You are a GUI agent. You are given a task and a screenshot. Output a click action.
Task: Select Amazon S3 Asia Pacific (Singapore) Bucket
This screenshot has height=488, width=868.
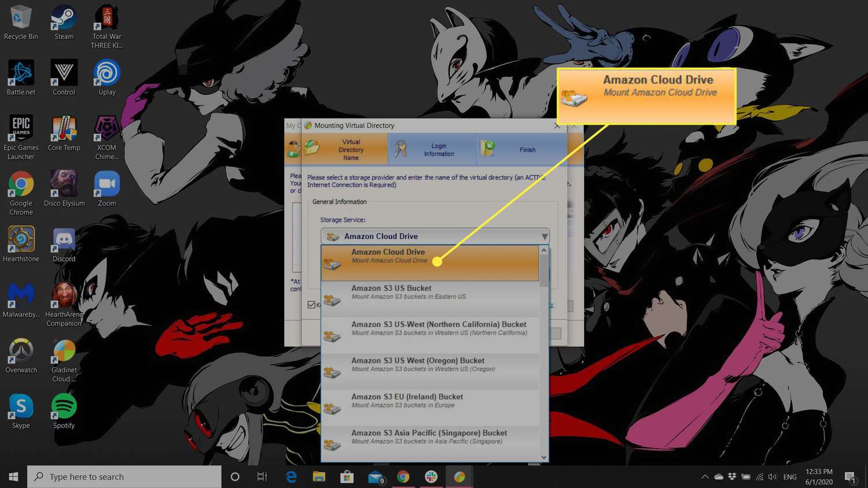coord(430,443)
